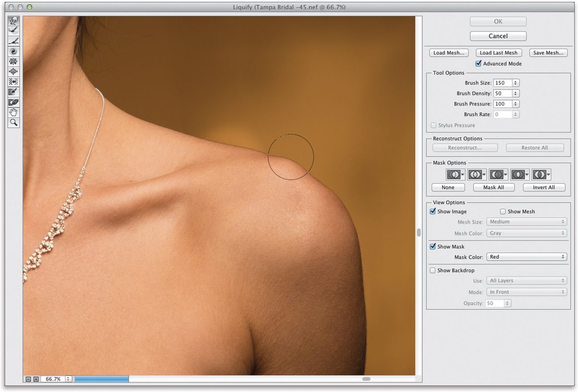This screenshot has height=392, width=578.
Task: Toggle the Advanced Mode checkbox
Action: (x=478, y=64)
